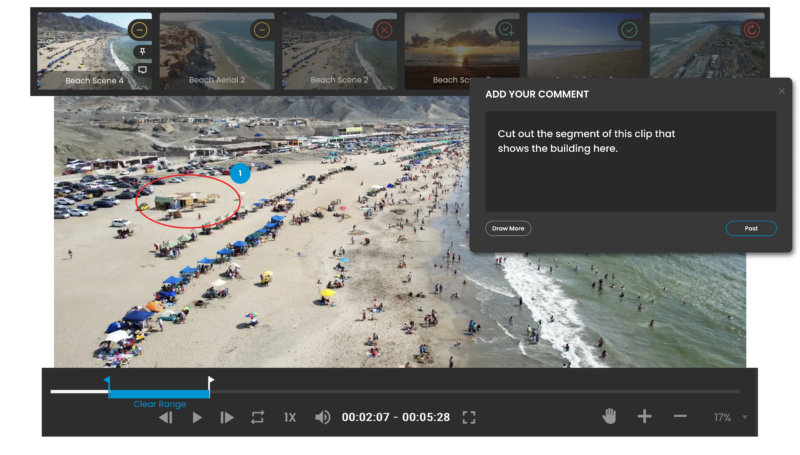Viewport: 800px width, 455px height.
Task: Click the red revision icon on coastline thumbnail
Action: click(752, 30)
